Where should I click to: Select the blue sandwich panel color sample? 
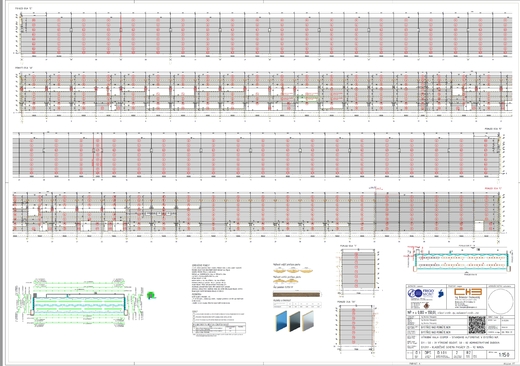pyautogui.click(x=281, y=321)
